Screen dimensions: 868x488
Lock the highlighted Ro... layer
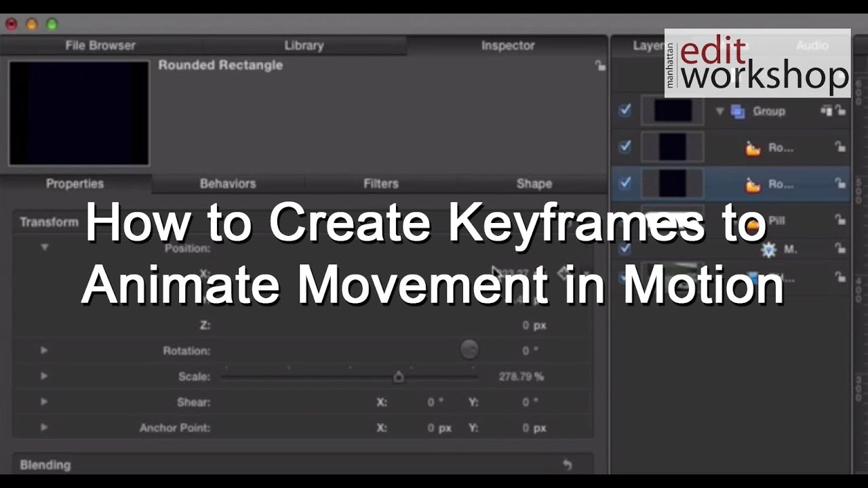pos(840,183)
